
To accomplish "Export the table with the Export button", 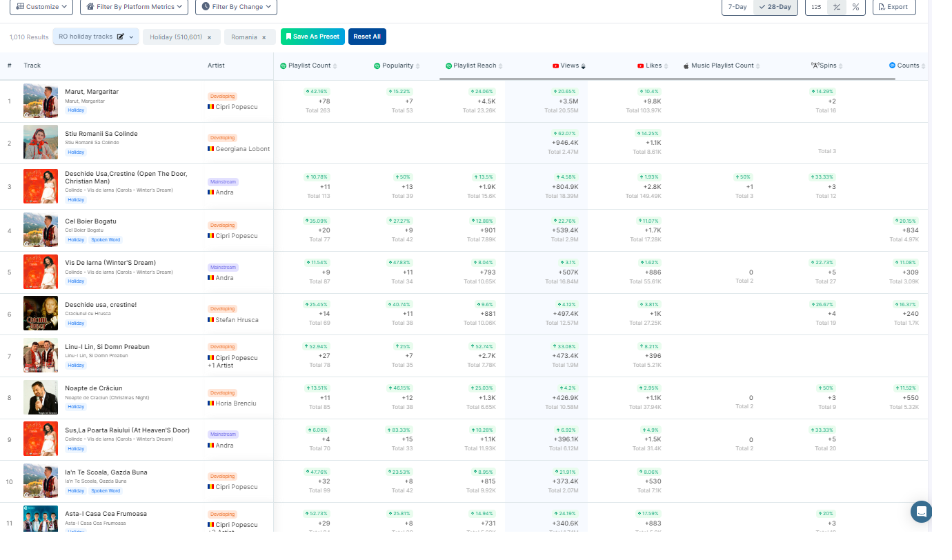I will (x=893, y=7).
